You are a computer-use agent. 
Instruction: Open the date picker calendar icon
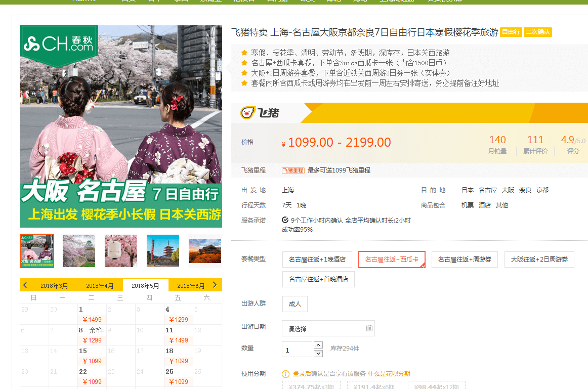pyautogui.click(x=369, y=328)
